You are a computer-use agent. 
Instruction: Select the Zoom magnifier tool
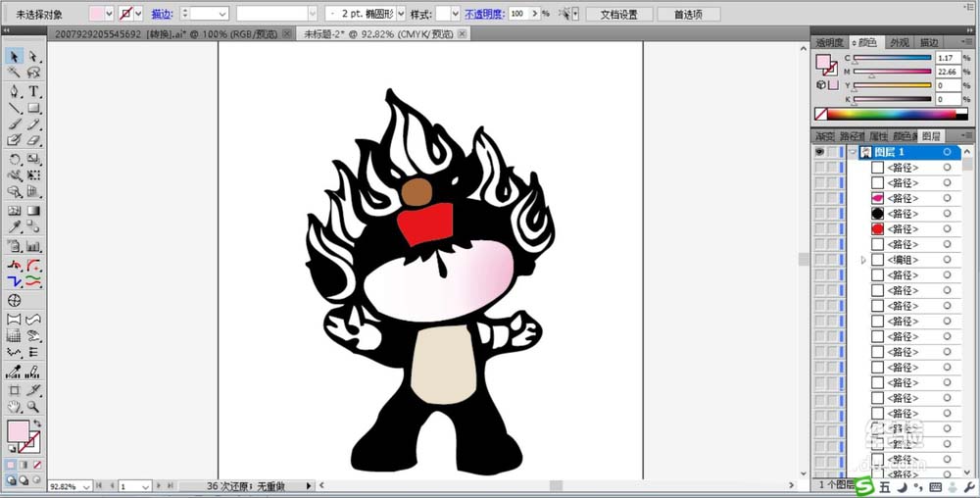33,407
